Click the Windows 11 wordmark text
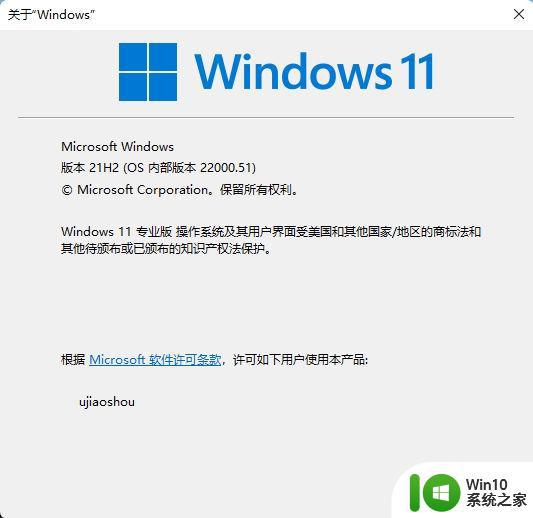 click(x=314, y=71)
